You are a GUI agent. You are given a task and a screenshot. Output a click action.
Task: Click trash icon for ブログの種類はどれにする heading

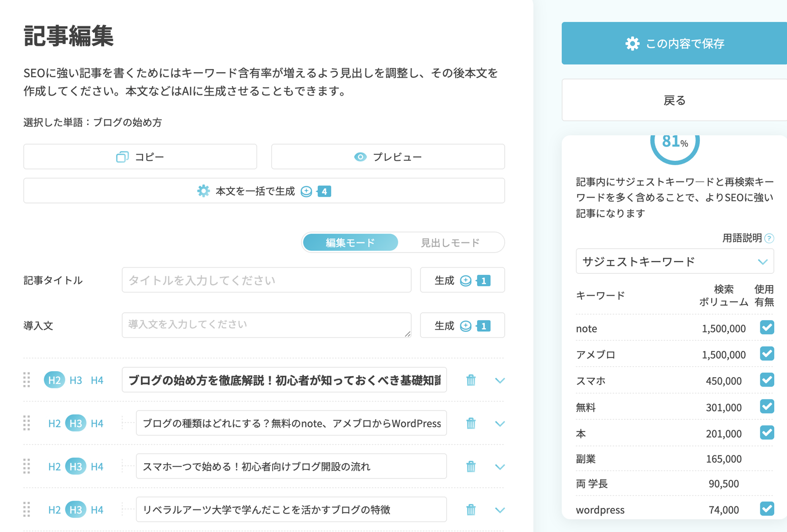pos(471,423)
